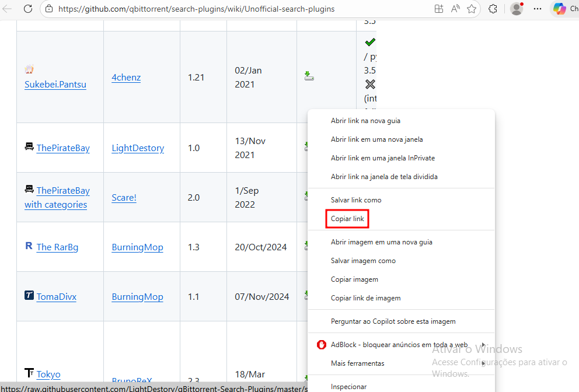Start Read aloud from the address bar
Image resolution: width=579 pixels, height=392 pixels.
(455, 9)
